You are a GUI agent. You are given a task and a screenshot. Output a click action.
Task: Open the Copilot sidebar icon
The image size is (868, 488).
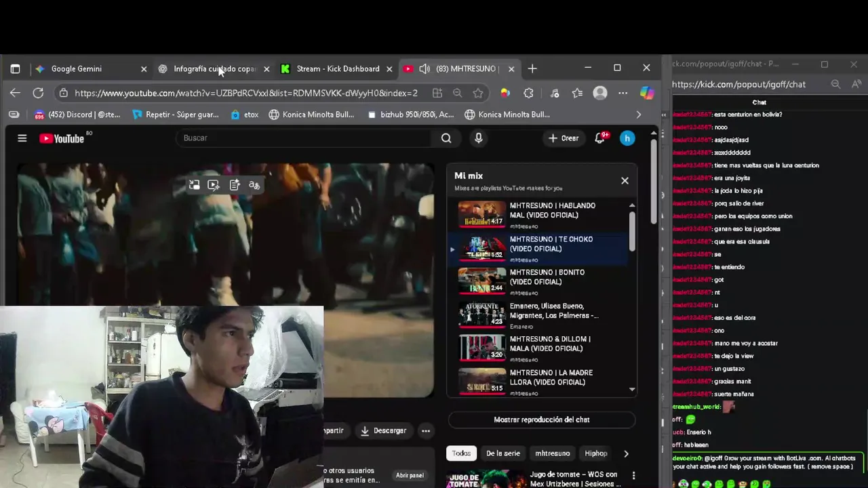[647, 93]
